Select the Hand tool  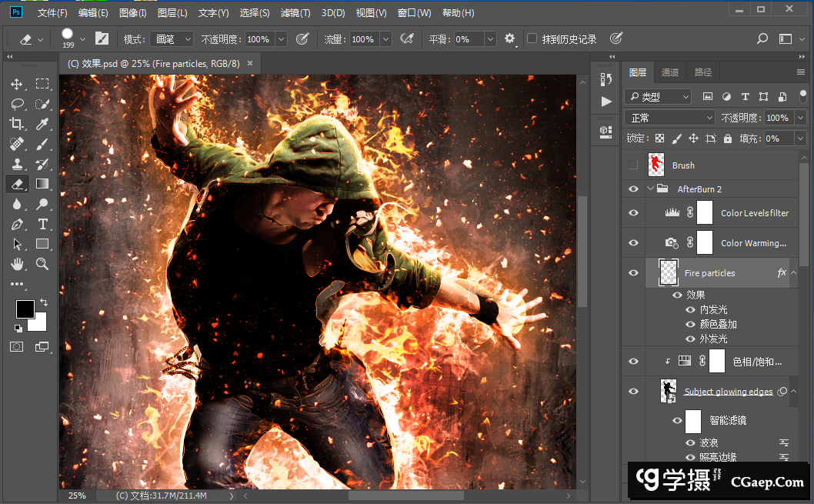pos(17,264)
